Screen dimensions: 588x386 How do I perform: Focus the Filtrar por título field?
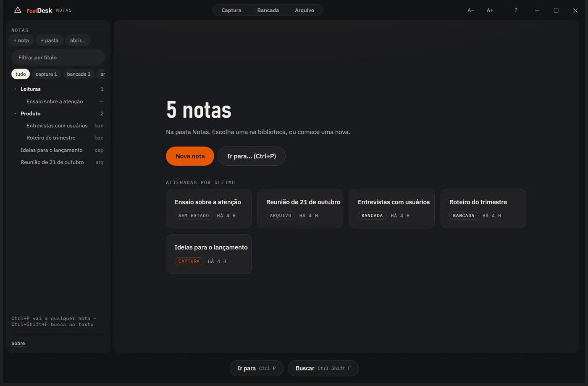click(x=58, y=57)
